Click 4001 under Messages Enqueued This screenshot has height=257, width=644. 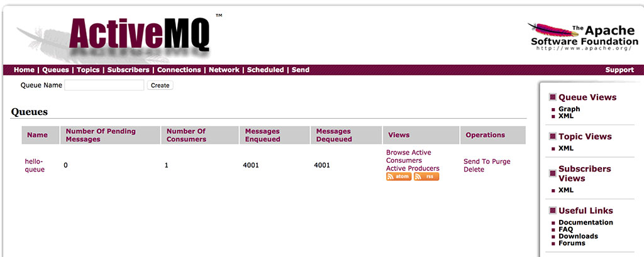coord(251,166)
